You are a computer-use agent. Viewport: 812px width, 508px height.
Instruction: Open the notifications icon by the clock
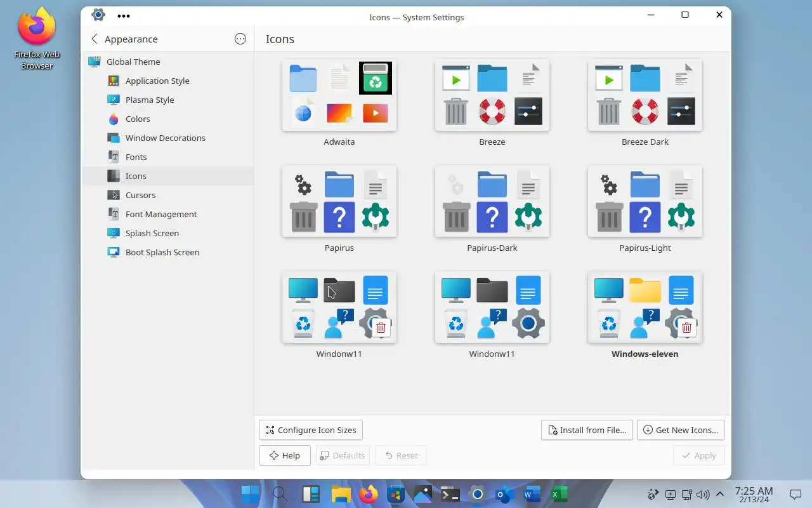click(x=796, y=494)
